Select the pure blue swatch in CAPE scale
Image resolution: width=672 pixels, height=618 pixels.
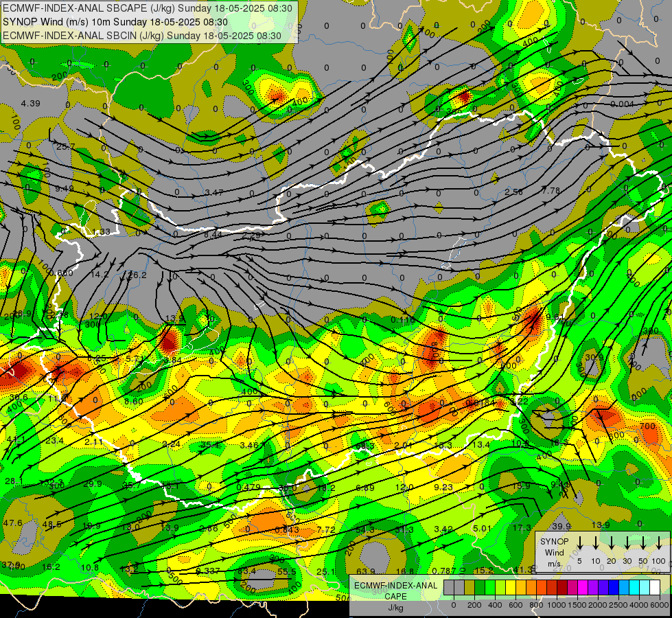pyautogui.click(x=614, y=588)
